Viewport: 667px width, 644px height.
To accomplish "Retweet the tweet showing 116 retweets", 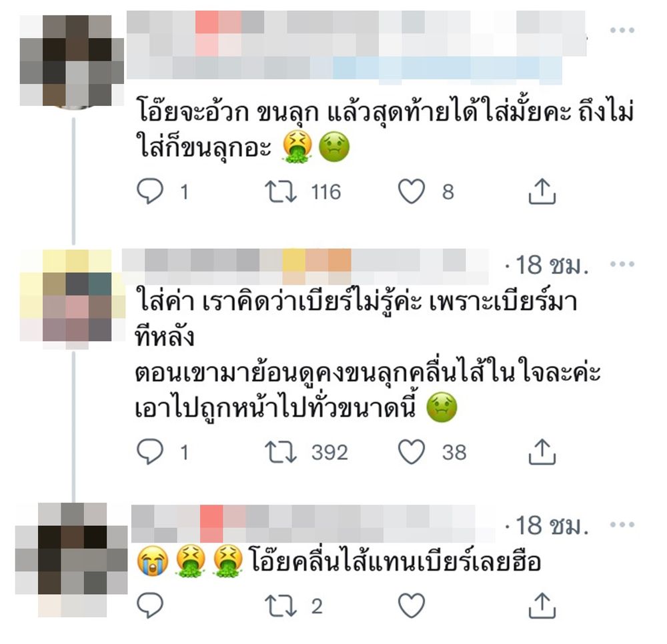I will (280, 191).
